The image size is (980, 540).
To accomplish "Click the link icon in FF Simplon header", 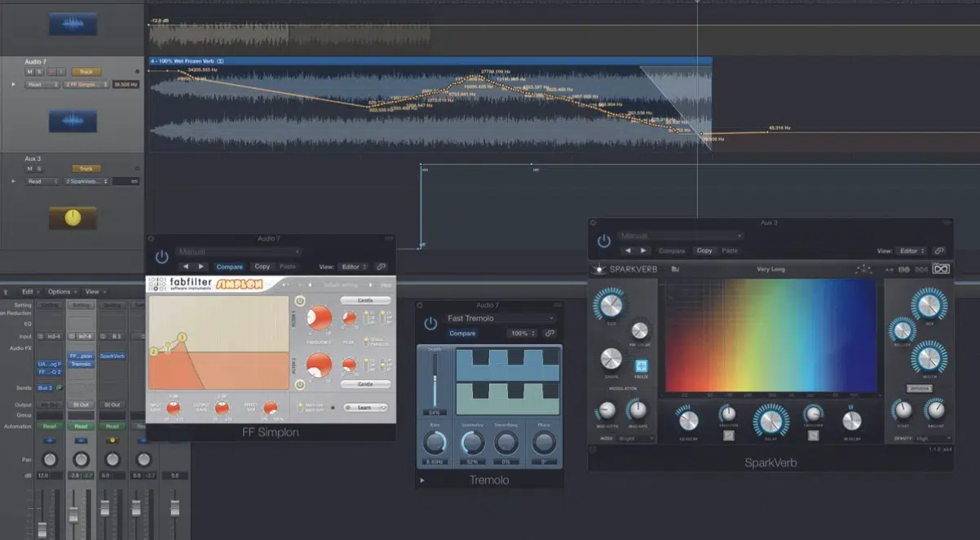I will 381,267.
